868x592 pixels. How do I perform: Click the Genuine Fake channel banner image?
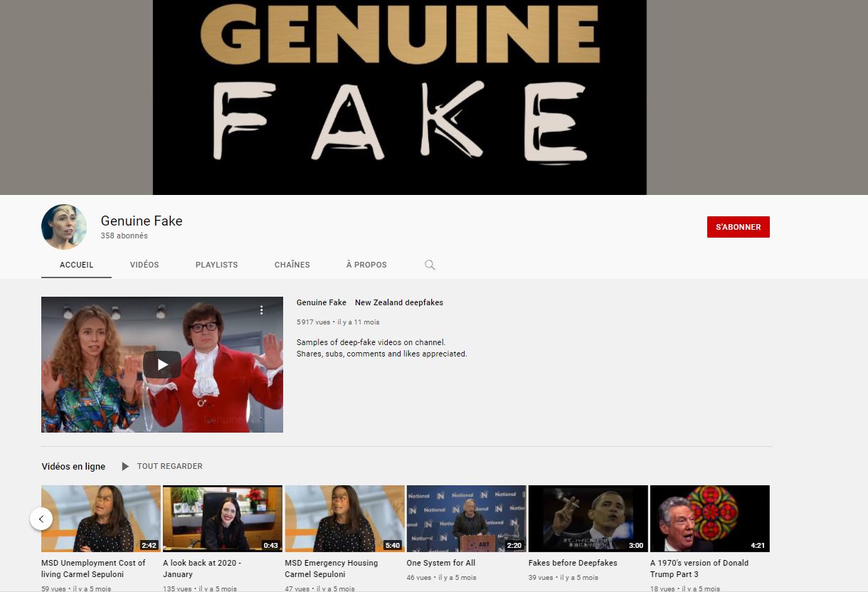point(399,97)
